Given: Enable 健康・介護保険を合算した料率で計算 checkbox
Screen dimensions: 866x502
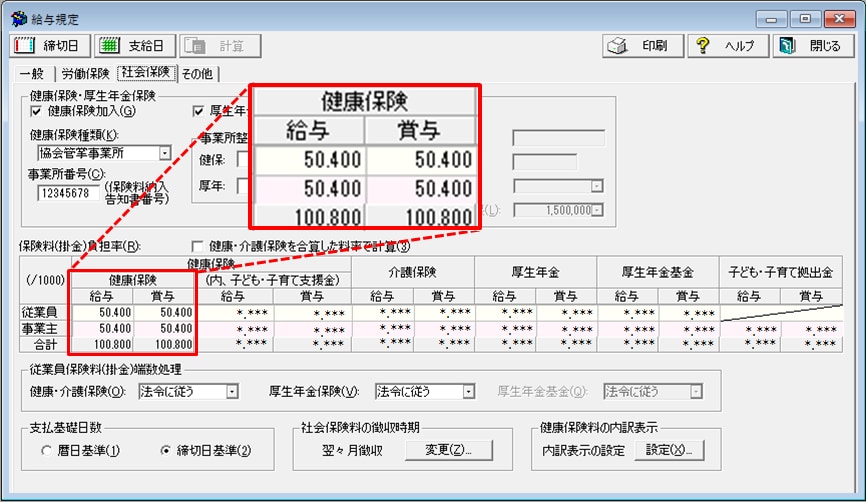Looking at the screenshot, I should (x=198, y=246).
